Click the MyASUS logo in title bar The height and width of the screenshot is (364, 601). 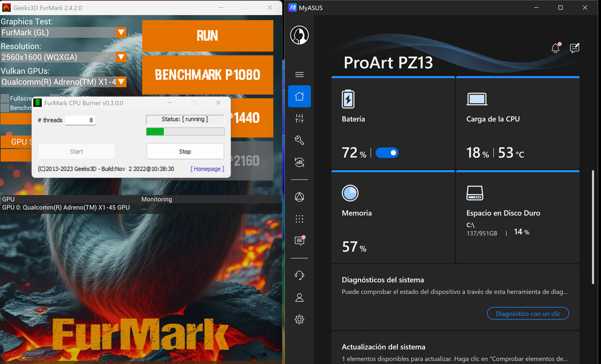pyautogui.click(x=293, y=8)
